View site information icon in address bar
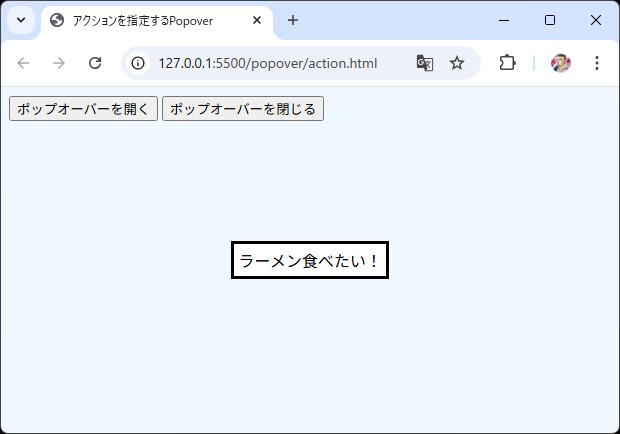 (139, 63)
